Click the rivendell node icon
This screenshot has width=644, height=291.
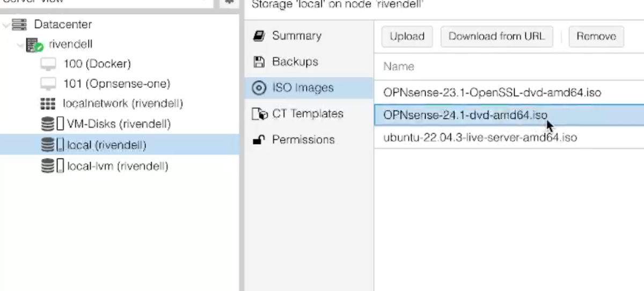click(34, 45)
